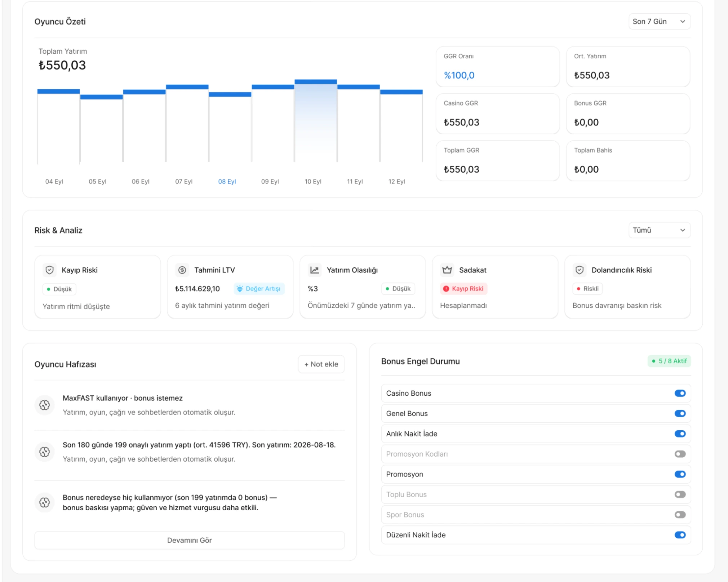This screenshot has width=728, height=582.
Task: Click the Düşük badge under Kayıp Riski
Action: click(x=59, y=289)
